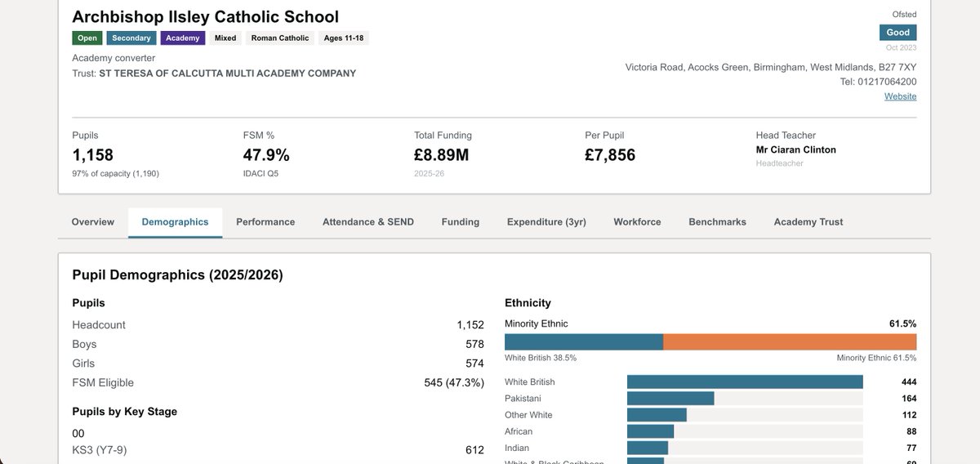The height and width of the screenshot is (464, 980).
Task: Open the Benchmarks tab
Action: (718, 222)
